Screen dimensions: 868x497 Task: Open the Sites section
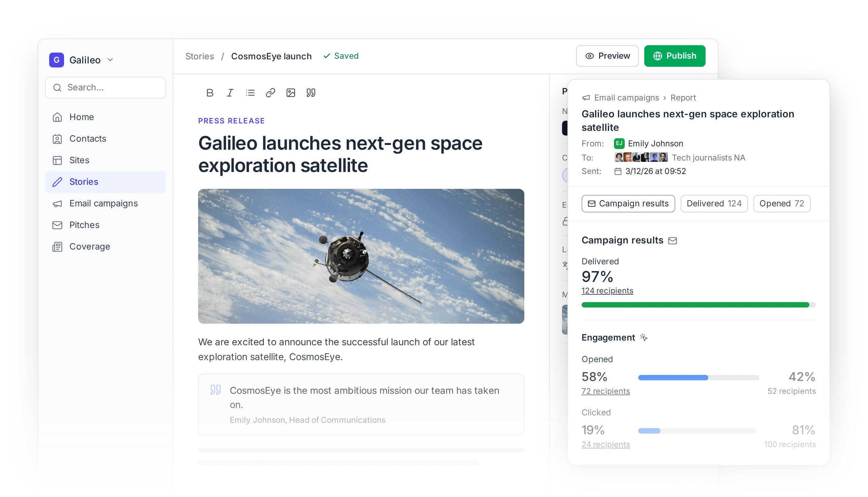(x=105, y=160)
